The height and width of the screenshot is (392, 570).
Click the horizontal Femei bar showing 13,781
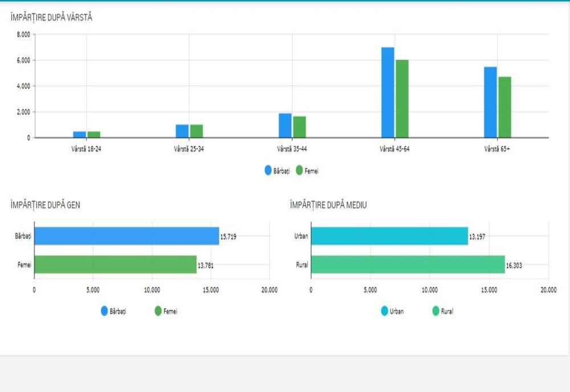point(115,264)
